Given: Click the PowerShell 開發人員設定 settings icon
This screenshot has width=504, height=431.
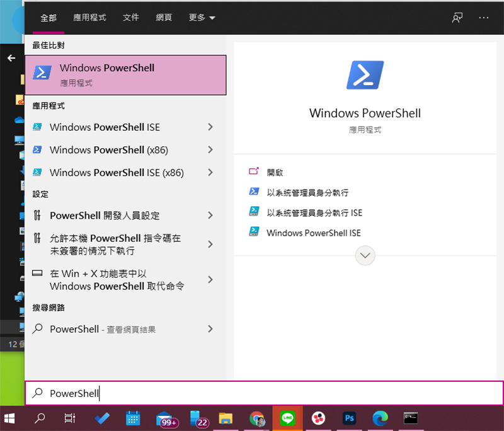Looking at the screenshot, I should 37,215.
